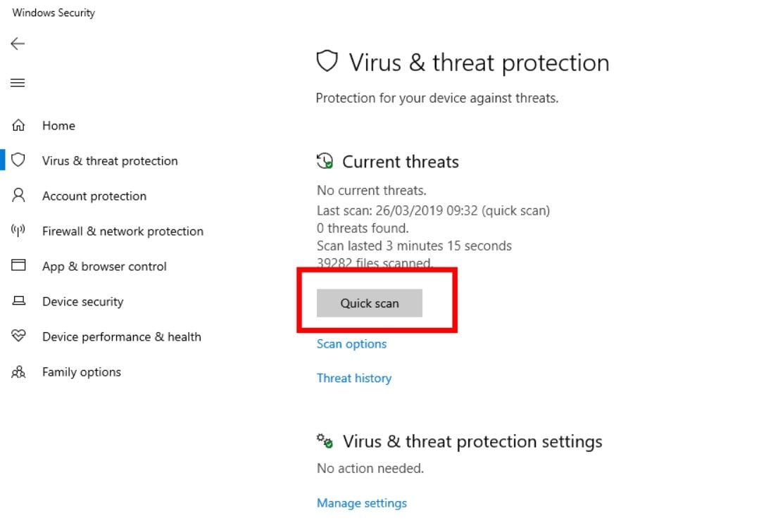Click the Family options people icon

click(19, 372)
